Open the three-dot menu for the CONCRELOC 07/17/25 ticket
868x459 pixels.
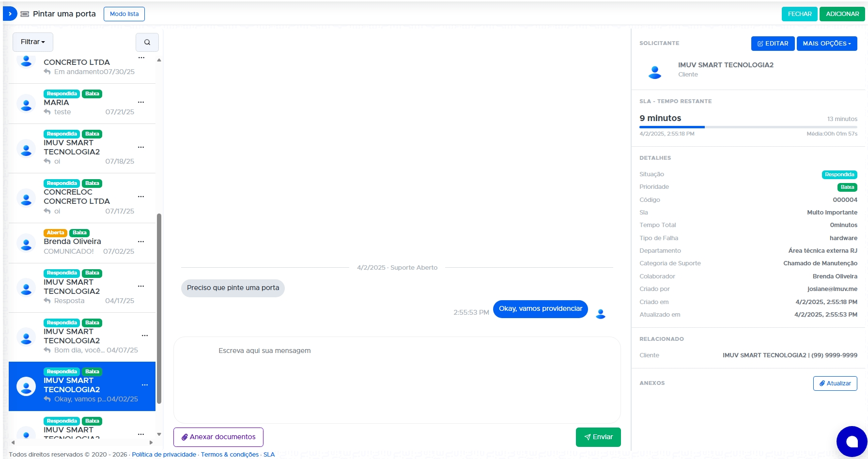click(x=141, y=197)
